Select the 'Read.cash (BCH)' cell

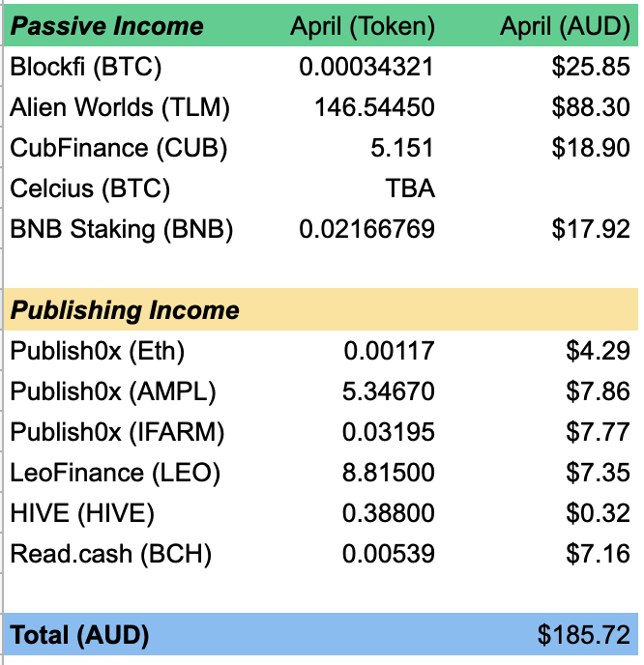click(x=111, y=554)
